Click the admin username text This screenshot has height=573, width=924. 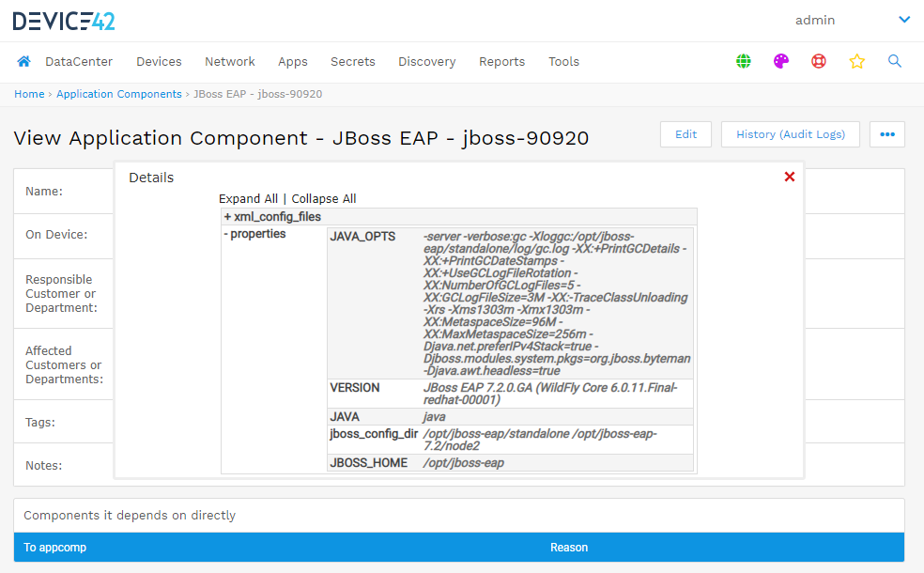tap(815, 20)
